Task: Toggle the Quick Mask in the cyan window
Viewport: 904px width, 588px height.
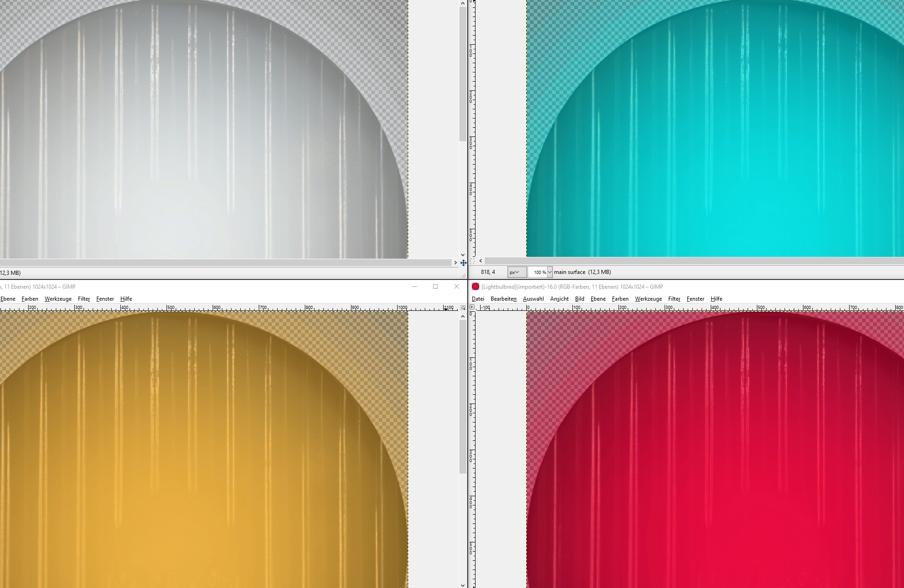Action: [472, 261]
